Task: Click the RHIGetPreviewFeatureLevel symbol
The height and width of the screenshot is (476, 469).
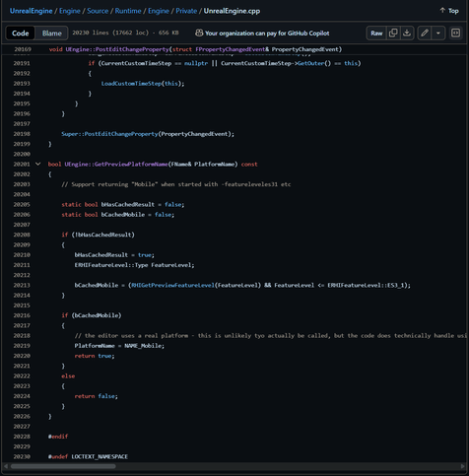Action: pos(172,285)
